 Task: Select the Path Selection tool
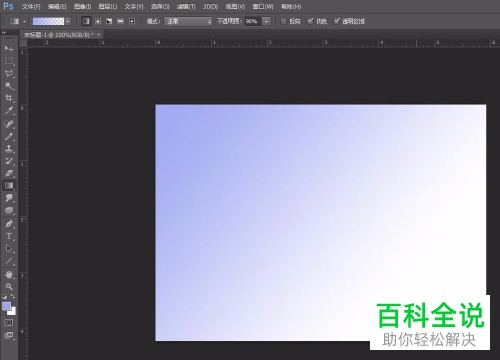click(x=9, y=249)
